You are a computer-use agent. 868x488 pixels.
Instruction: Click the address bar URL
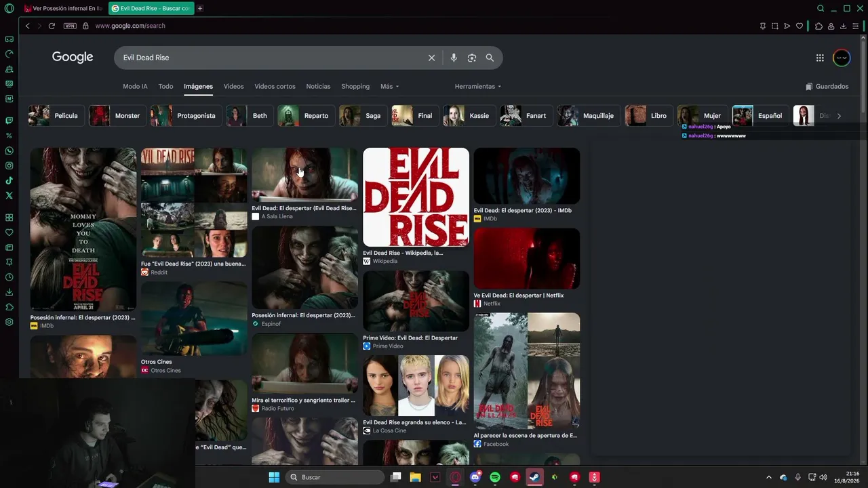pyautogui.click(x=130, y=26)
